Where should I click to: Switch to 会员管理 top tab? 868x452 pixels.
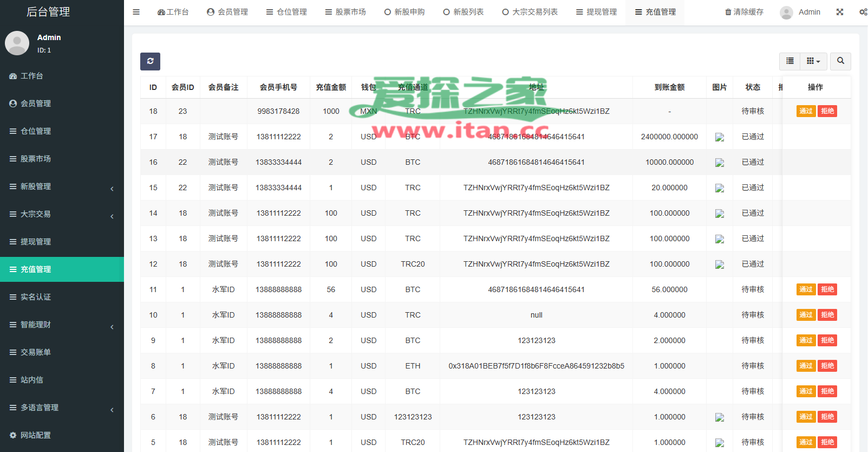tap(227, 12)
